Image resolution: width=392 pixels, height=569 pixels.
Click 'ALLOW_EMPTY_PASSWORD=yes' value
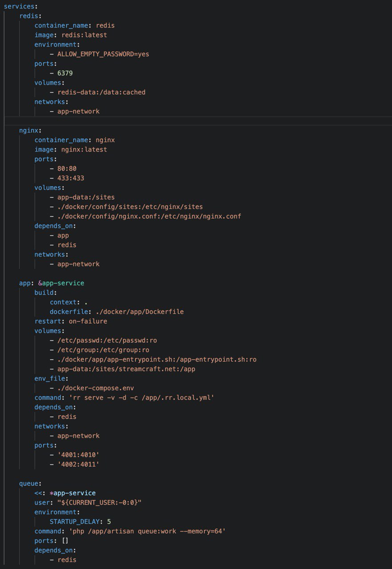click(103, 54)
